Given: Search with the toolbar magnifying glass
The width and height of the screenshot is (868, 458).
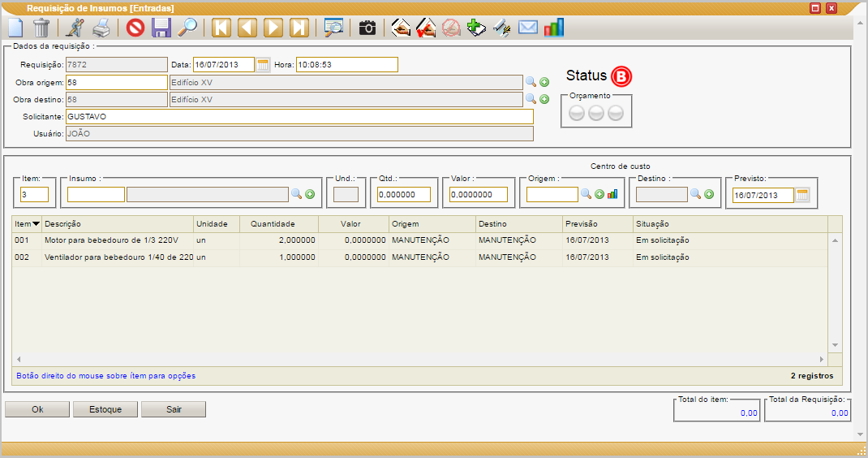Looking at the screenshot, I should [187, 27].
